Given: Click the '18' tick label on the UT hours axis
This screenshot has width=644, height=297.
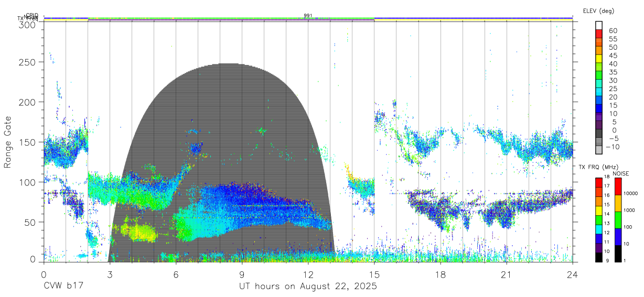Looking at the screenshot, I should click(440, 274).
